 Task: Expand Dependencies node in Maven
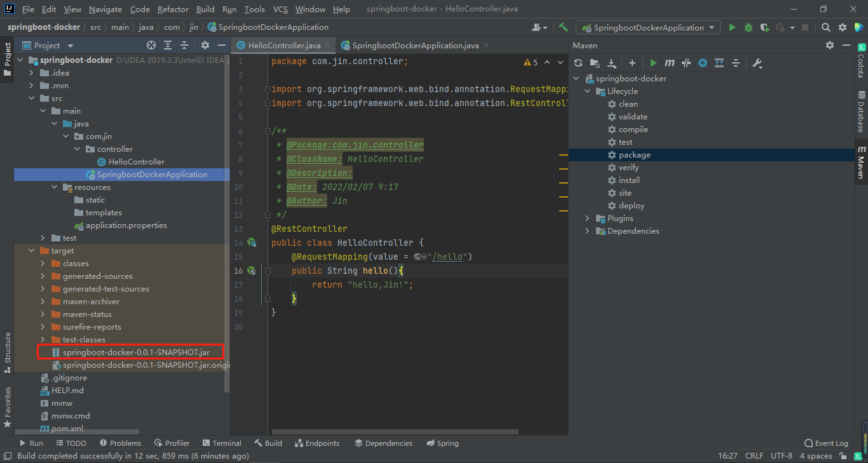click(x=588, y=231)
